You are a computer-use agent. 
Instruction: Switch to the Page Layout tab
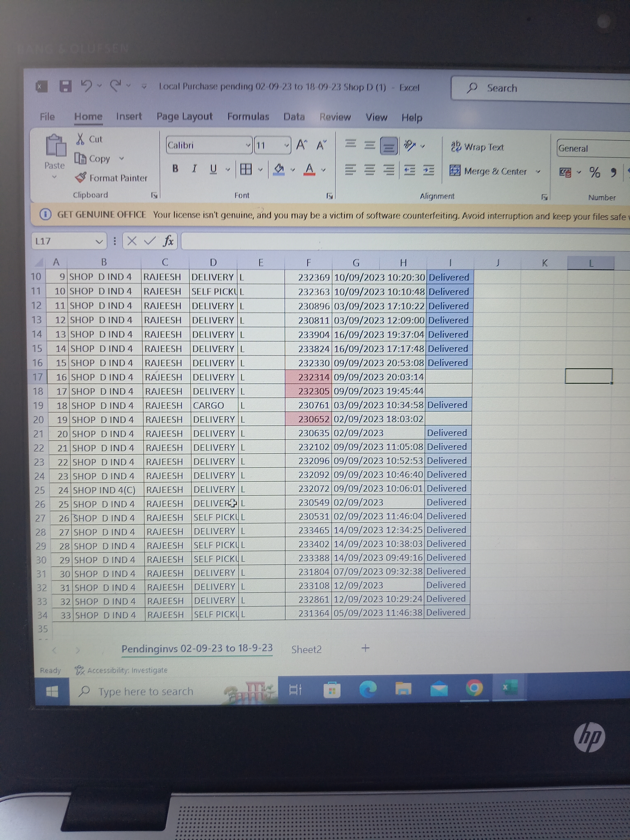click(185, 116)
